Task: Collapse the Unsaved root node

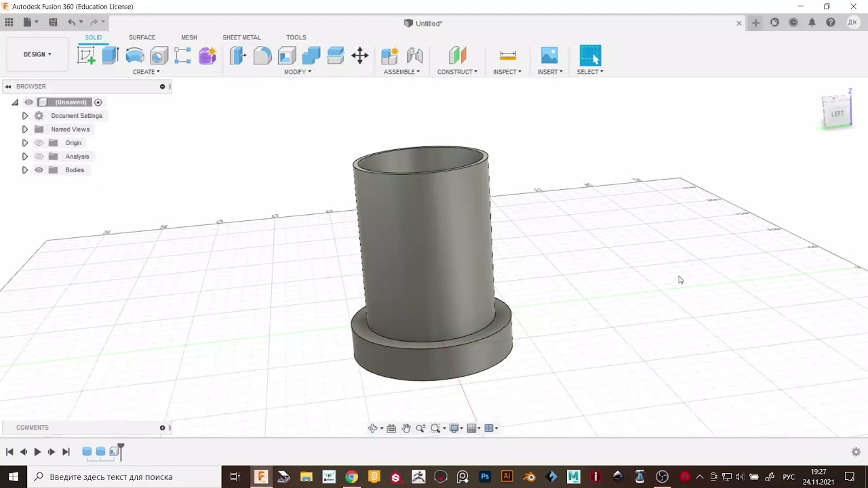Action: click(x=15, y=102)
